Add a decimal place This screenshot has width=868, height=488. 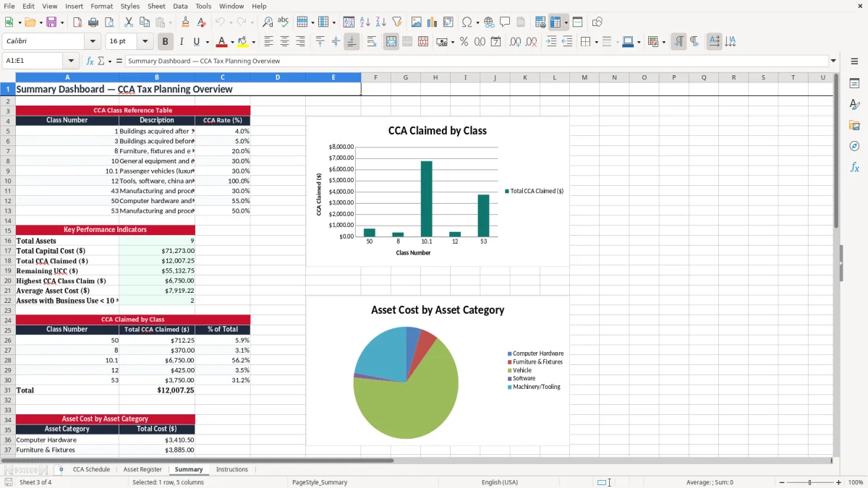(515, 42)
